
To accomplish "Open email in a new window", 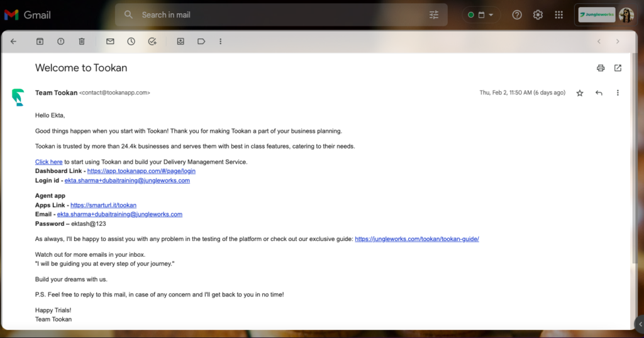I will click(x=618, y=68).
